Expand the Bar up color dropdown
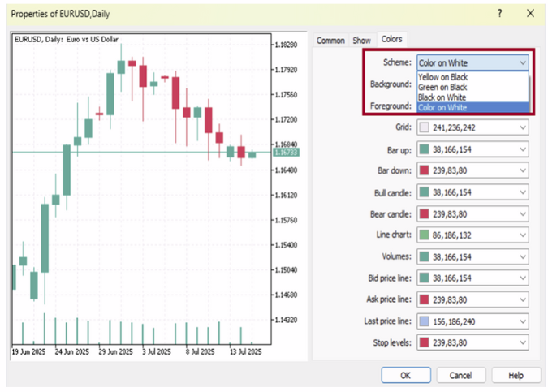 click(x=522, y=149)
